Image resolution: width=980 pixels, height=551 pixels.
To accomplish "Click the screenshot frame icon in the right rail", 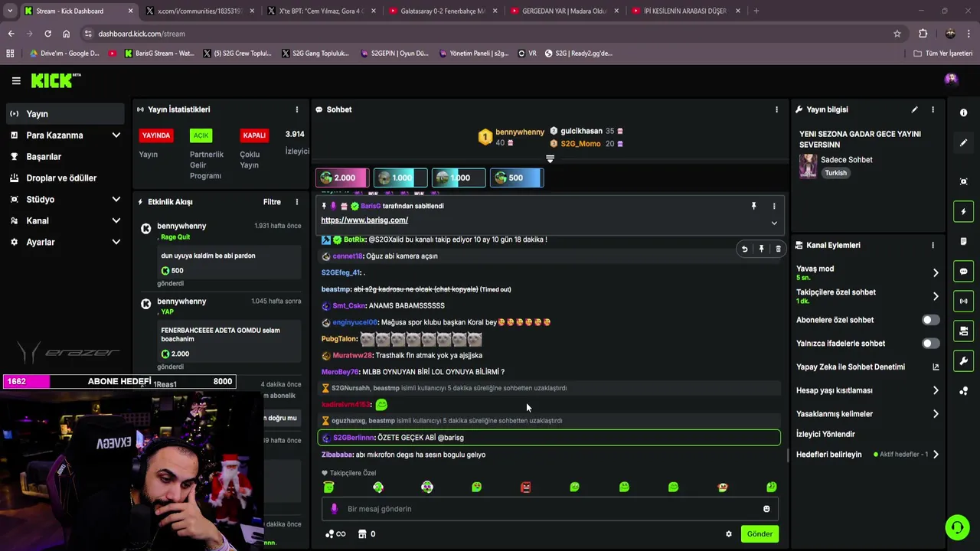I will point(963,181).
